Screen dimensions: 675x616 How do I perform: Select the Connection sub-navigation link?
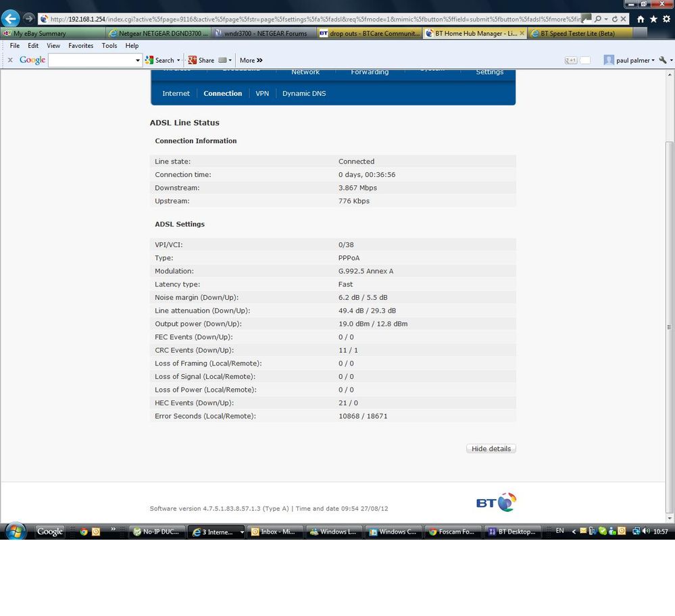(x=222, y=93)
